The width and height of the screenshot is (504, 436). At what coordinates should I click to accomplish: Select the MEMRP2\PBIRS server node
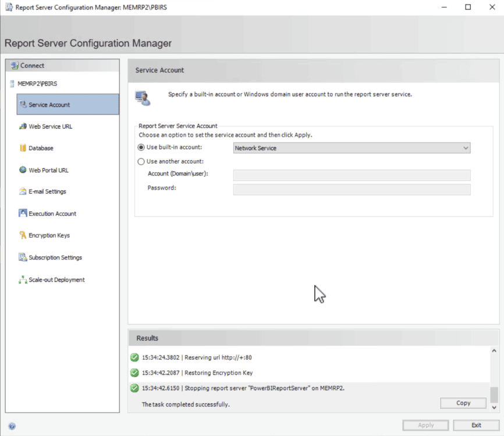37,84
